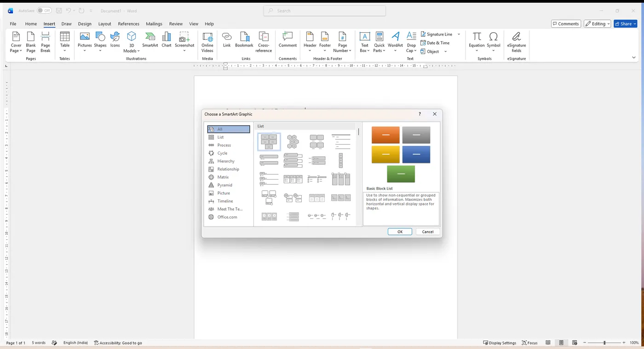Screen dimensions: 644x349
Task: Insert a Text Box
Action: pyautogui.click(x=365, y=42)
